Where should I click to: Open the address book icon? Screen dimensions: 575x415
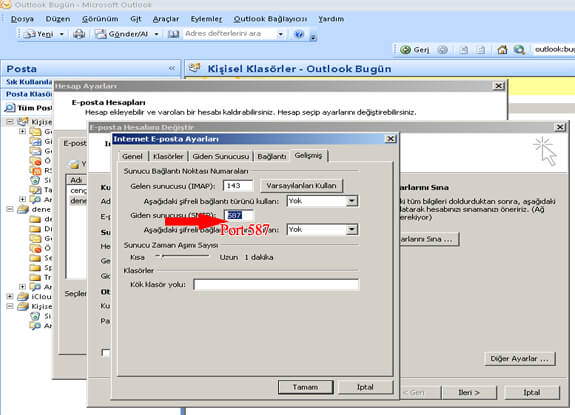coord(173,34)
